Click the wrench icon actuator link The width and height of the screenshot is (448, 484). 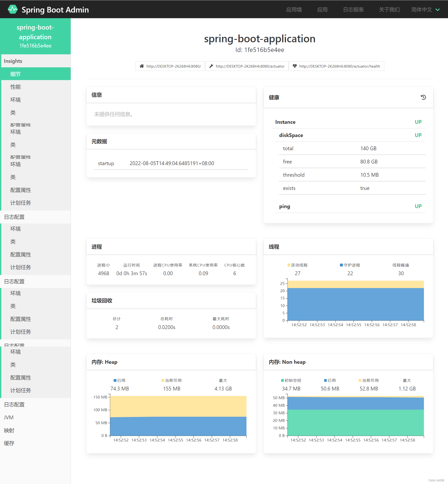247,66
